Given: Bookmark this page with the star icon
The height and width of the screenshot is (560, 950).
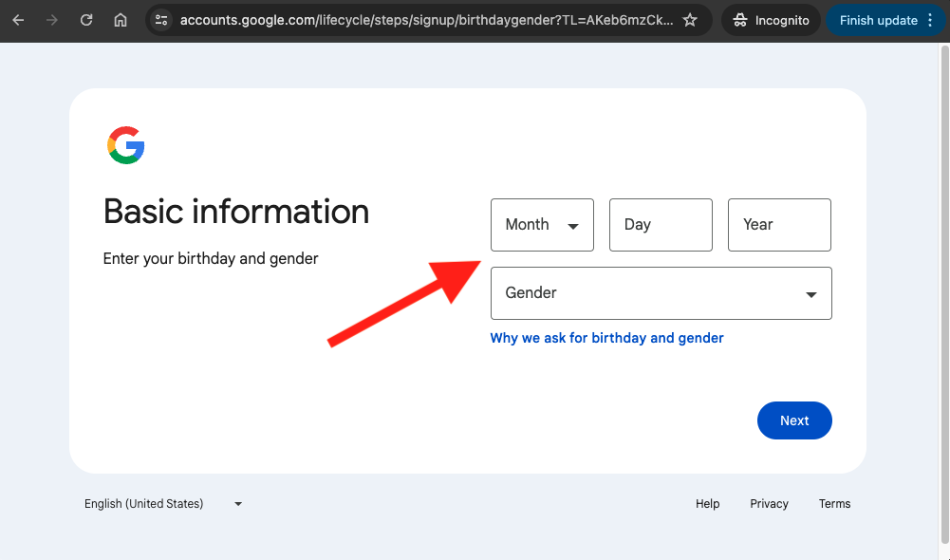Looking at the screenshot, I should point(689,20).
